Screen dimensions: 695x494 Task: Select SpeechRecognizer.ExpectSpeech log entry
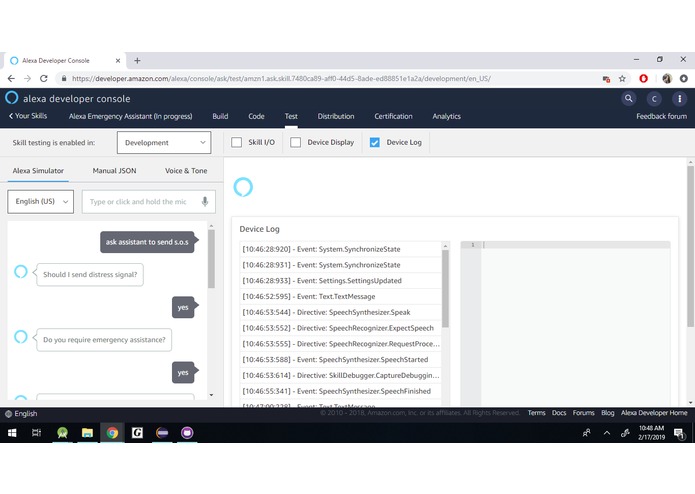click(x=340, y=328)
